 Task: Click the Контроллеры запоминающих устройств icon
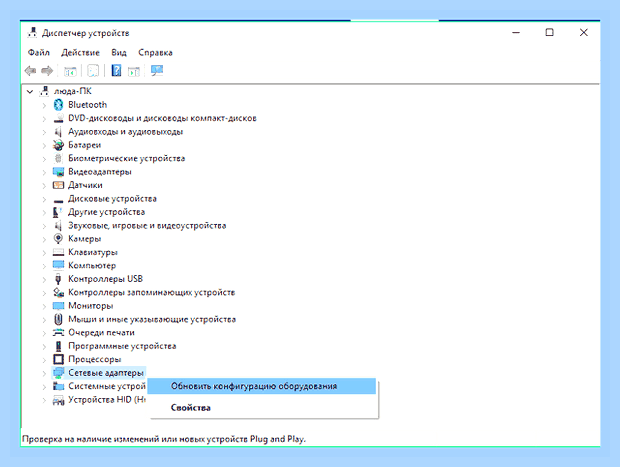click(59, 293)
